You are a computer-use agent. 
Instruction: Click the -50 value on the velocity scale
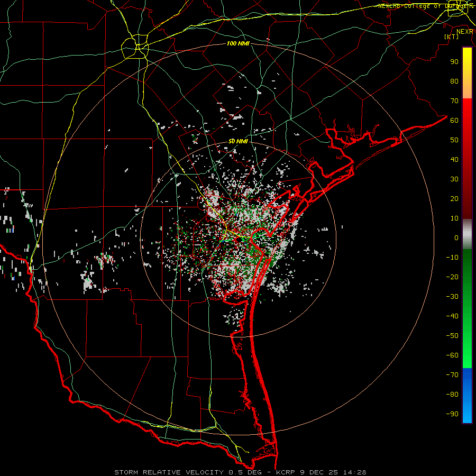coord(452,336)
